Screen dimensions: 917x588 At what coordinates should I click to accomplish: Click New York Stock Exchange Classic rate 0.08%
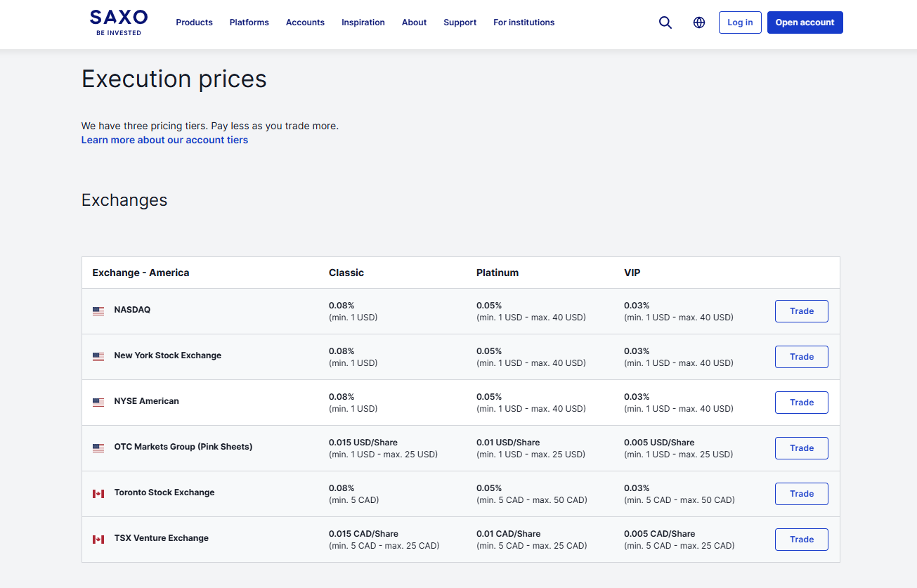click(x=342, y=351)
